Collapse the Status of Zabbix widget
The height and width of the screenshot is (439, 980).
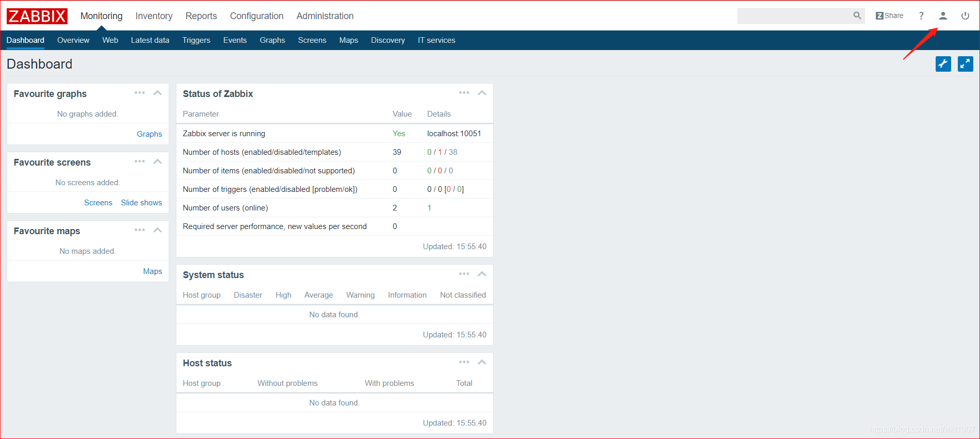482,93
